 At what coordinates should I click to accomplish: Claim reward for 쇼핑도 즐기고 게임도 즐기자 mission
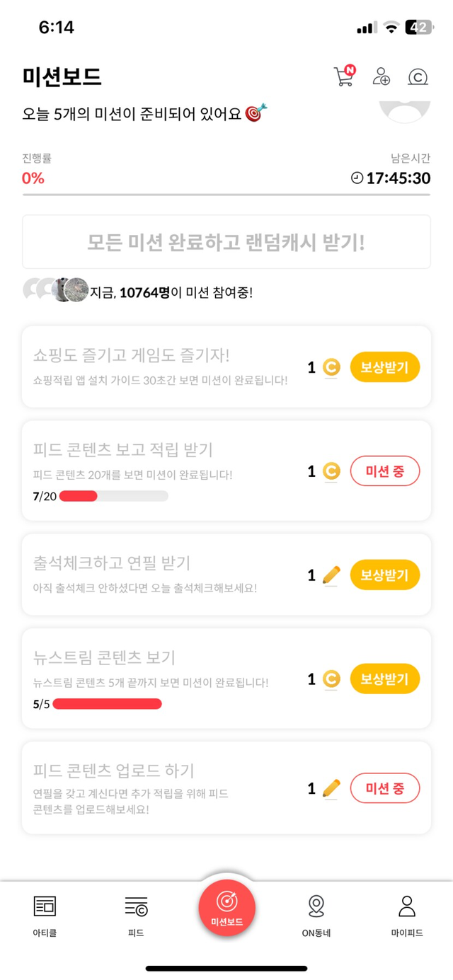384,367
